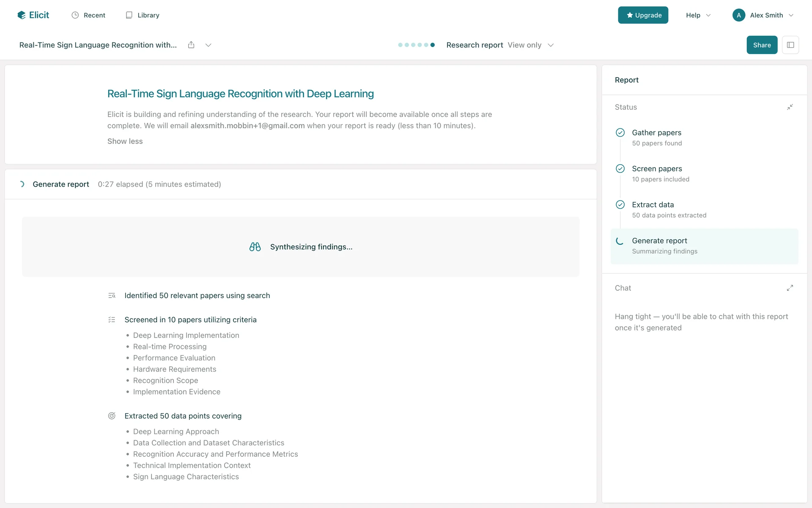Click the Show less link
The height and width of the screenshot is (508, 812).
[x=125, y=141]
